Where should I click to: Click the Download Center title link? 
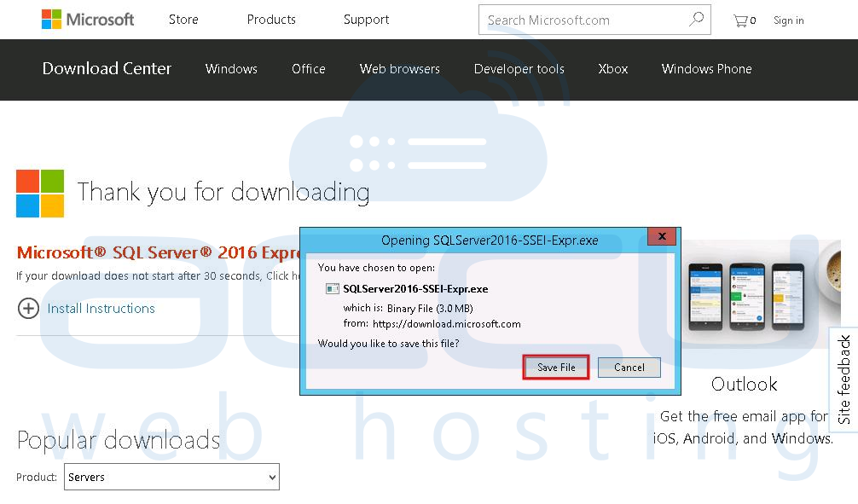click(x=107, y=68)
